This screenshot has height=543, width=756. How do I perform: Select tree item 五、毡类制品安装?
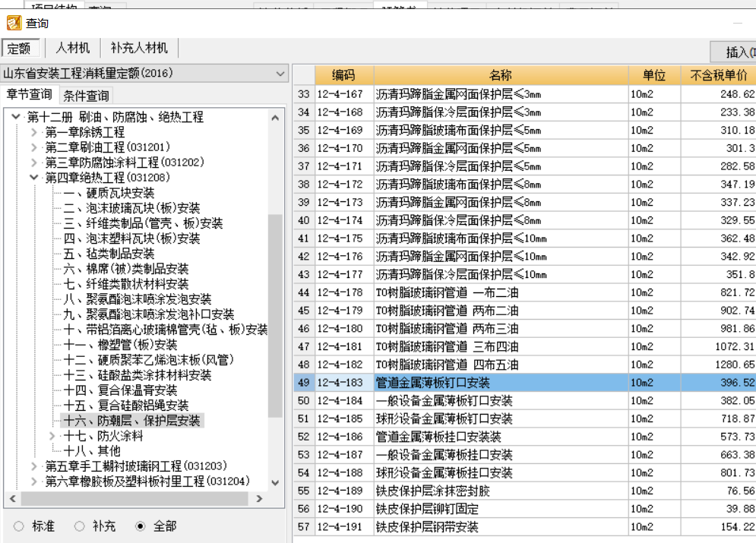point(109,254)
